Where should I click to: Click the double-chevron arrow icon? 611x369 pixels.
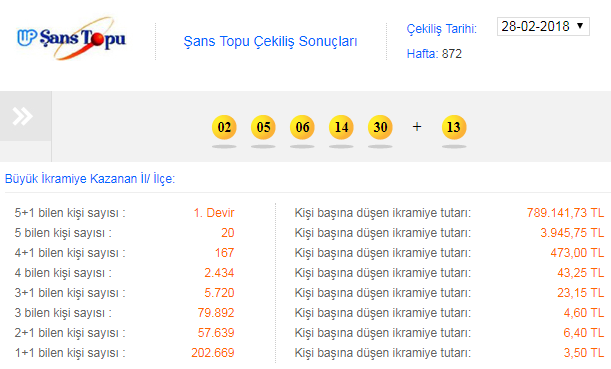(x=23, y=116)
